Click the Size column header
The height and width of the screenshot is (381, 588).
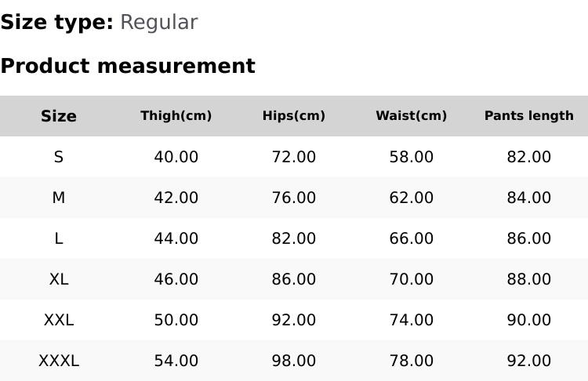[59, 116]
